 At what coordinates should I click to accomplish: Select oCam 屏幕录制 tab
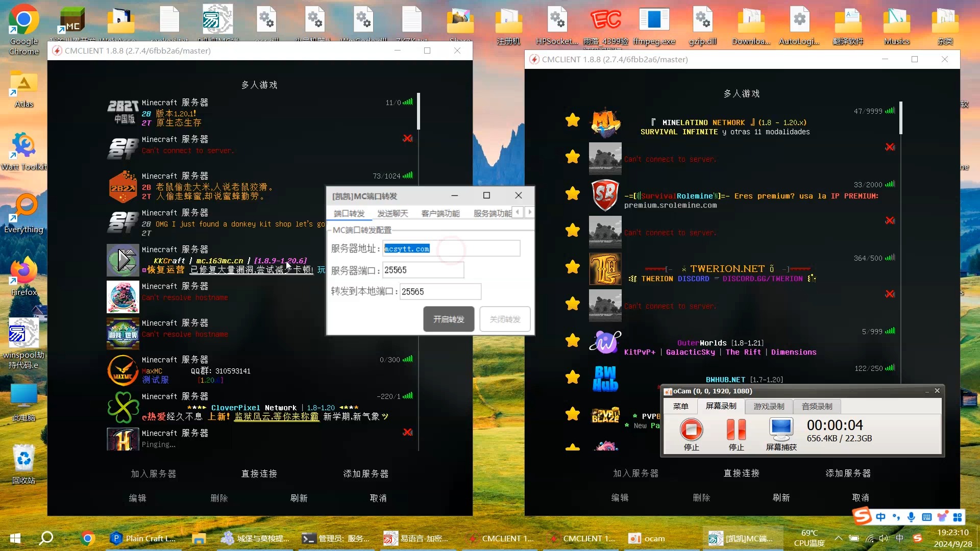(x=721, y=406)
